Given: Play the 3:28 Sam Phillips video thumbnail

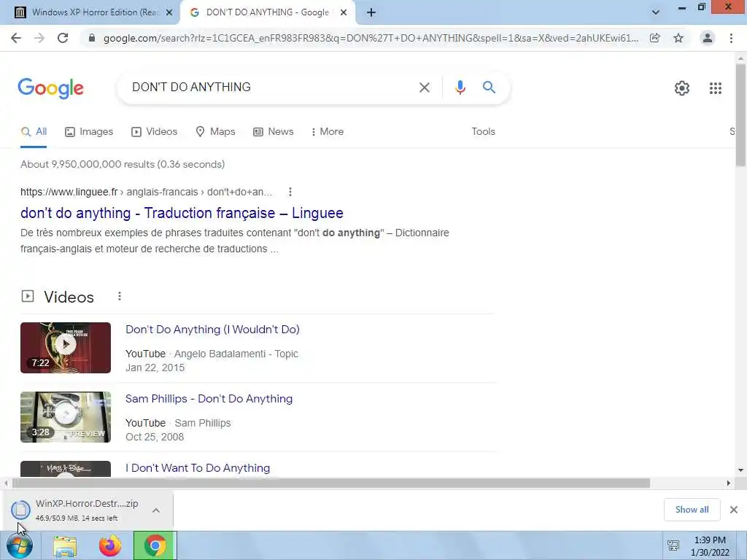Looking at the screenshot, I should point(66,417).
